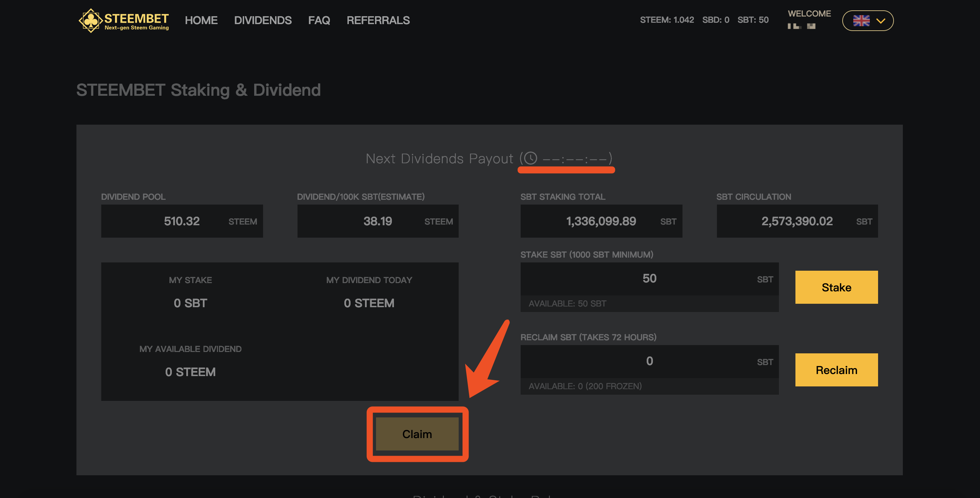Screen dimensions: 980x498
Task: Click the 'STAKE SBT (1000 SBT MINIMUM)' label
Action: pyautogui.click(x=587, y=255)
